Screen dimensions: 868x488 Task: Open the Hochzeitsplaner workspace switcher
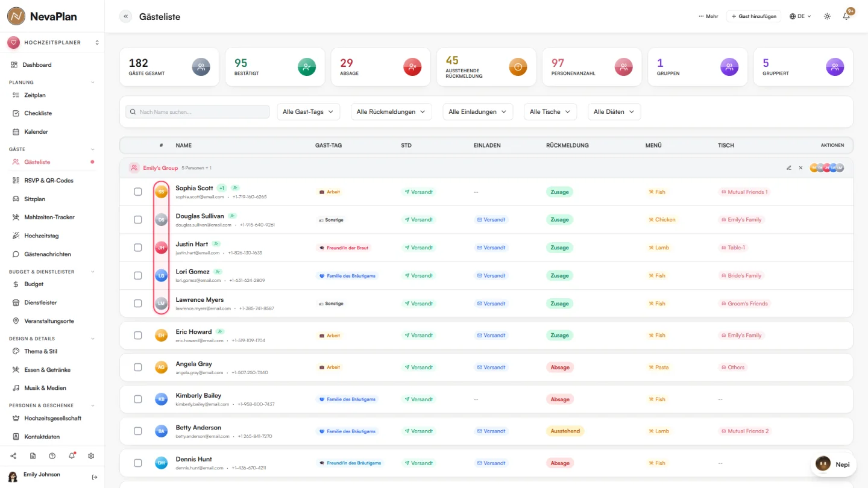coord(52,43)
